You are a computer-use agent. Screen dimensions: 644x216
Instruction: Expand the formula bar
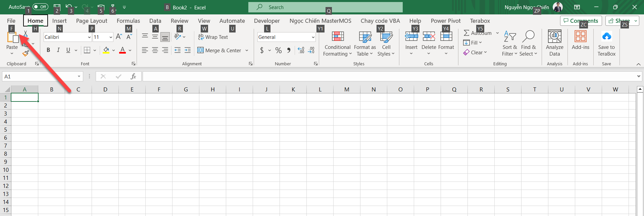[x=639, y=76]
